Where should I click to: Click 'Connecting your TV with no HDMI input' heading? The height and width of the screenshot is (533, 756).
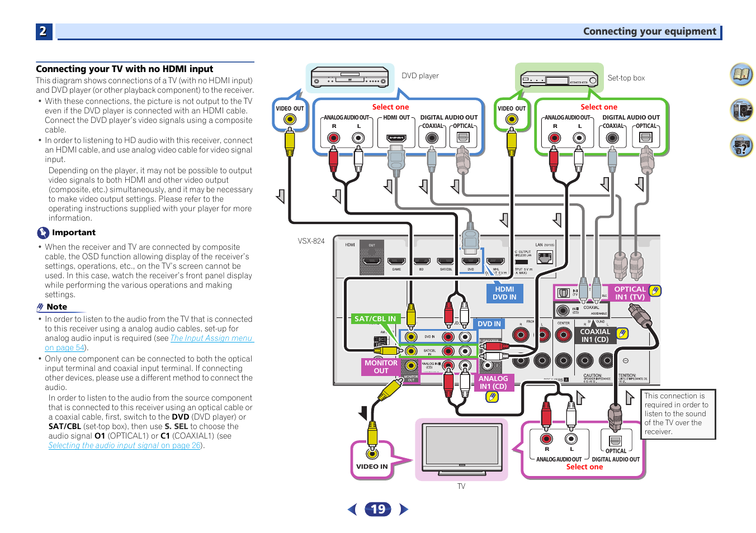tap(125, 69)
